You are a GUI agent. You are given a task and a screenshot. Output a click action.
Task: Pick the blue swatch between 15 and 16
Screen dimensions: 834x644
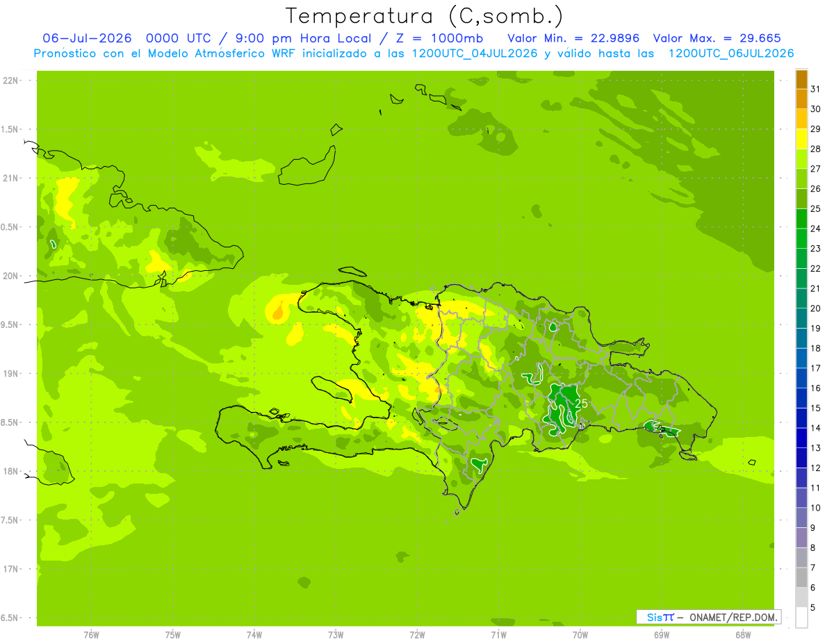[x=801, y=398]
